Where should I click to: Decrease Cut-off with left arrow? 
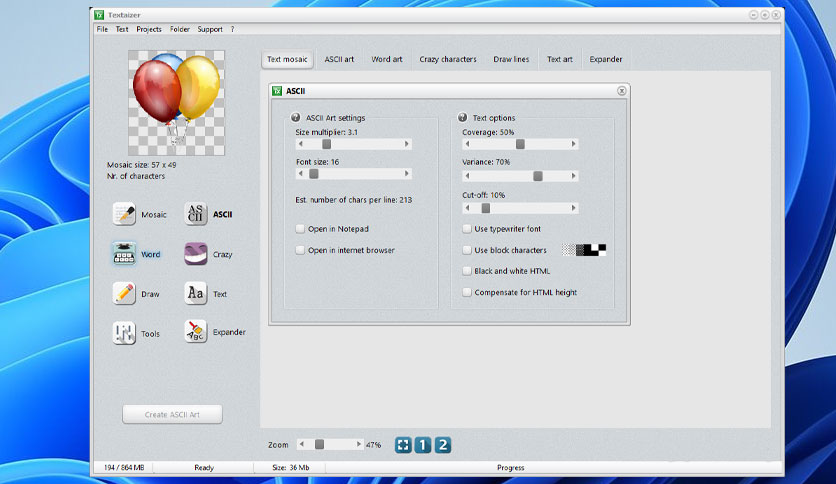(468, 208)
